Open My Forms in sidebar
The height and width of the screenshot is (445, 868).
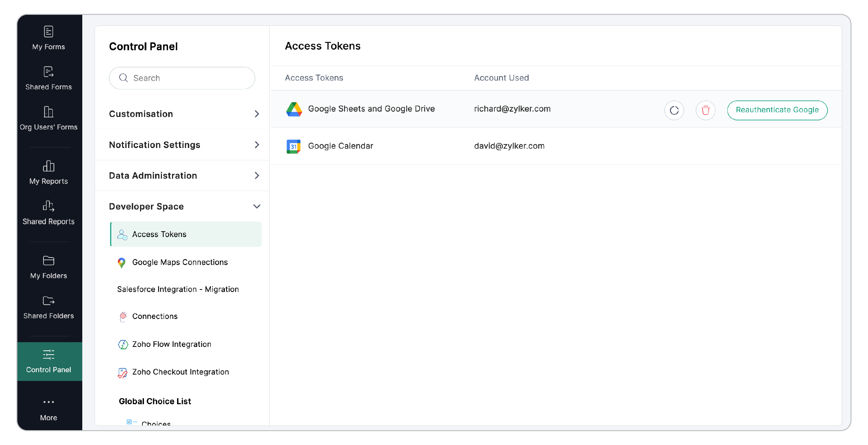(x=49, y=38)
